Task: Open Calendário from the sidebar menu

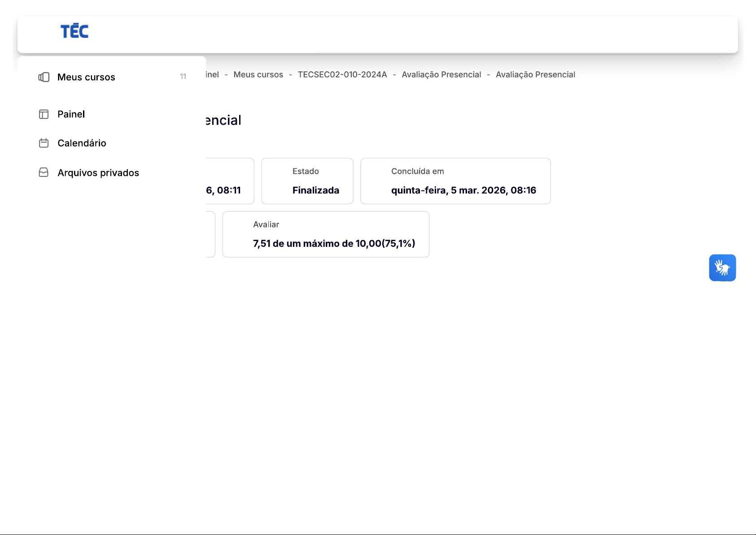Action: (x=82, y=143)
